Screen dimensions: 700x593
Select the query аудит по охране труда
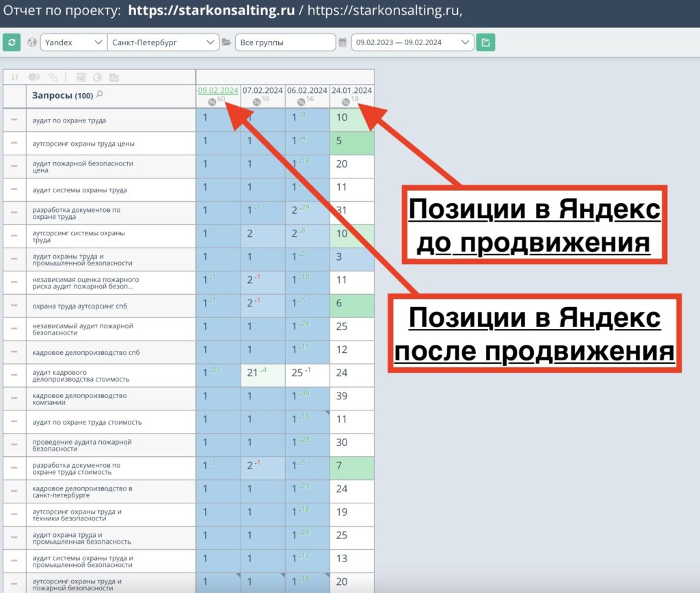tap(69, 120)
